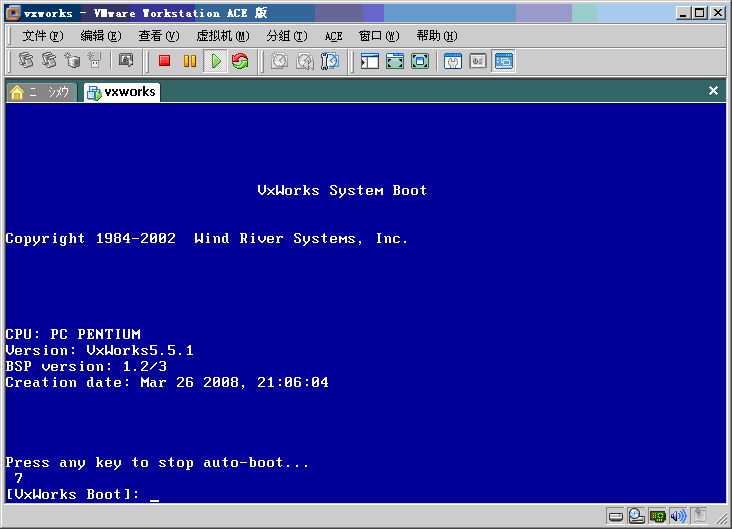
Task: Take a snapshot using the clock icon
Action: point(279,61)
